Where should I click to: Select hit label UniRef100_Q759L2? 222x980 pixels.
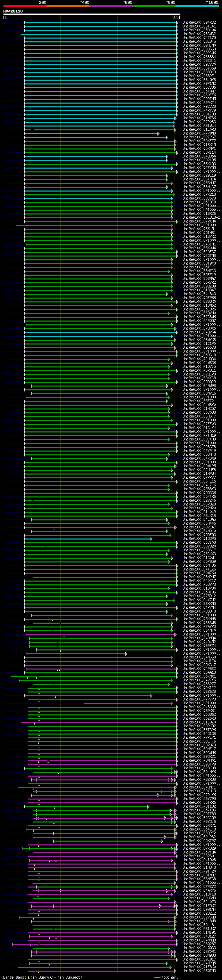click(199, 596)
